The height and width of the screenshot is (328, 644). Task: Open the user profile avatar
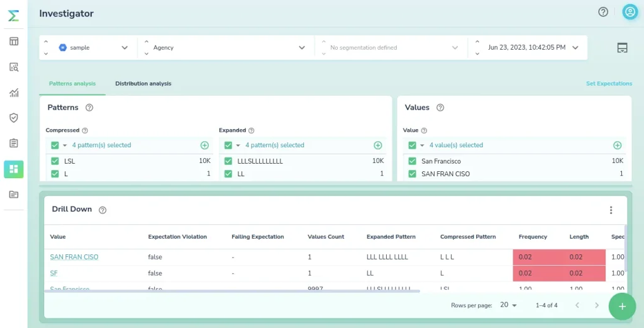[630, 12]
